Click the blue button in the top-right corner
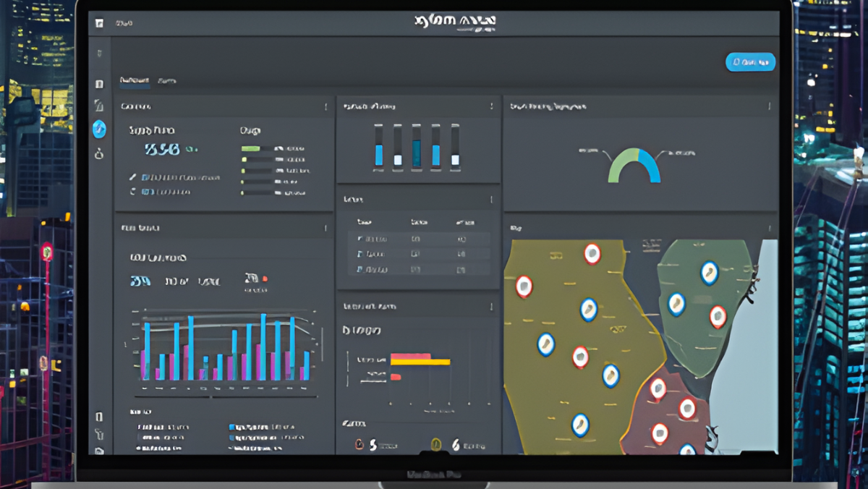The width and height of the screenshot is (868, 489). point(750,62)
